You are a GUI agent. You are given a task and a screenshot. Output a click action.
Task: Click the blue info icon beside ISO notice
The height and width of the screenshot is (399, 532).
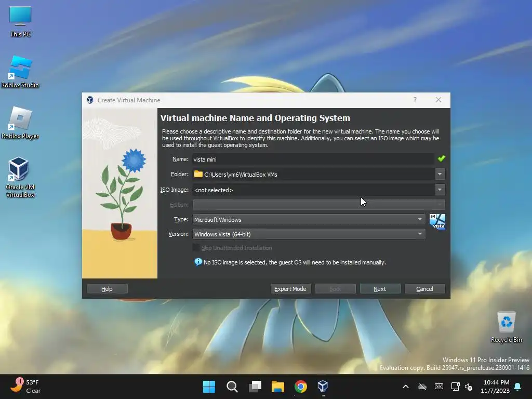(198, 262)
